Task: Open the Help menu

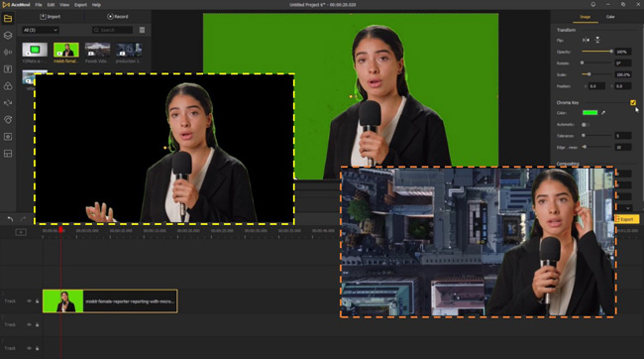Action: click(x=96, y=5)
